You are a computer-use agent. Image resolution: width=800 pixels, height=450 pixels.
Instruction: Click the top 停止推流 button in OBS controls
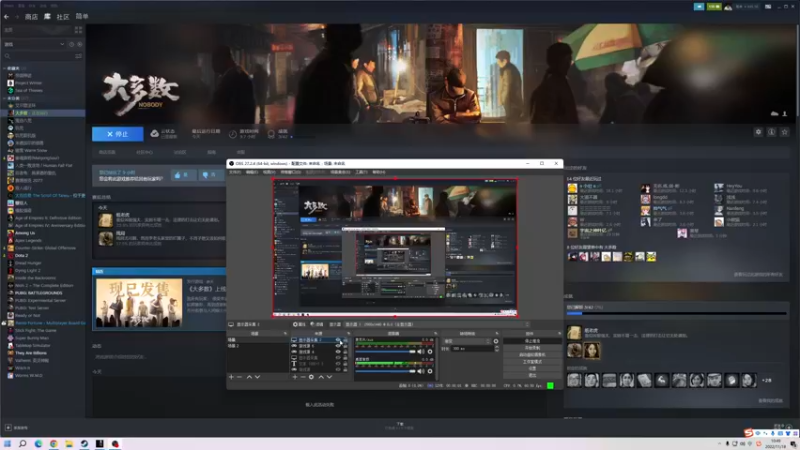pos(532,341)
